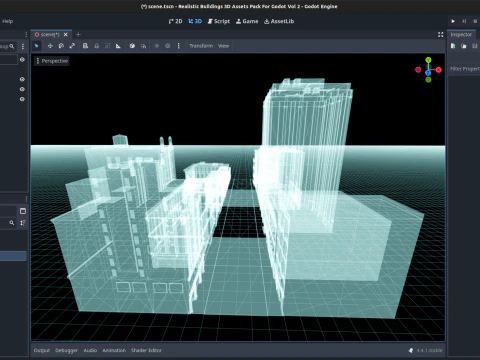Open the AssetLib workspace
This screenshot has width=480, height=360.
(279, 21)
